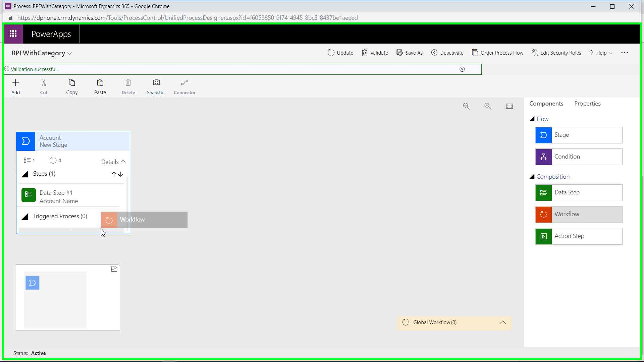Viewport: 644px width, 362px height.
Task: Zoom out the designer canvas
Action: [x=466, y=106]
